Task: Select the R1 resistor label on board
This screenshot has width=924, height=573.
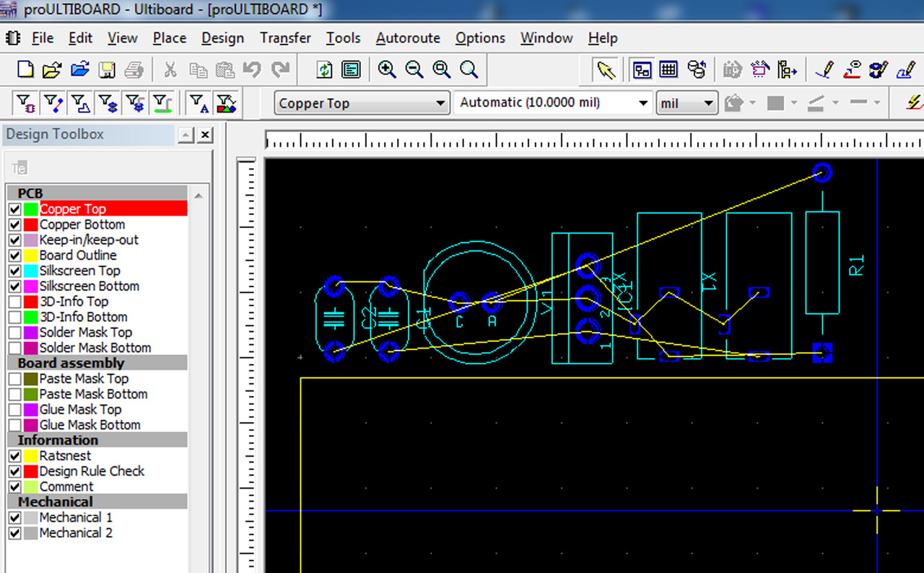Action: tap(857, 266)
